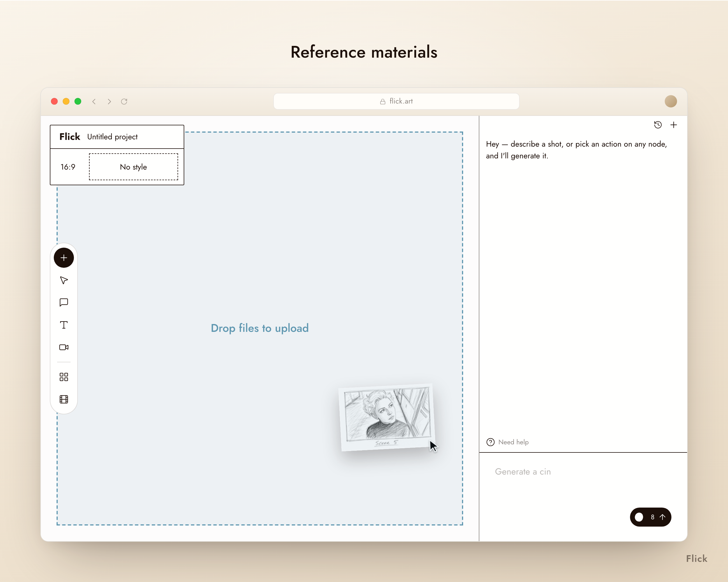Open the No style selector

133,167
